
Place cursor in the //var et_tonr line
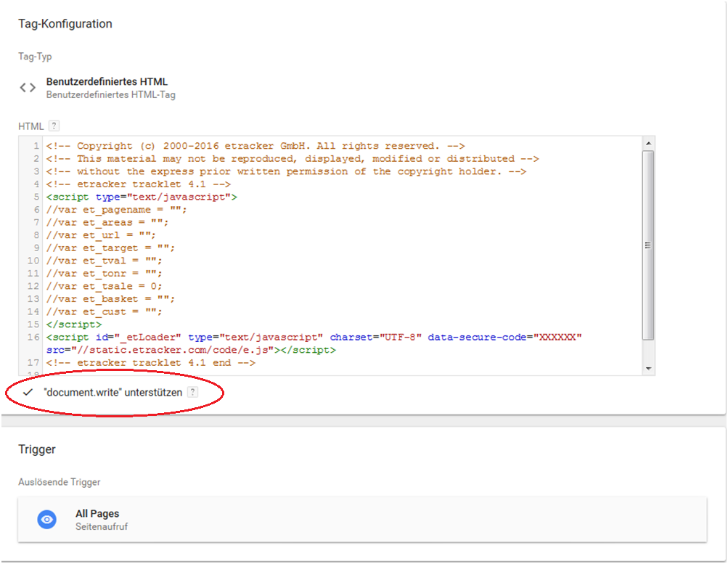104,274
